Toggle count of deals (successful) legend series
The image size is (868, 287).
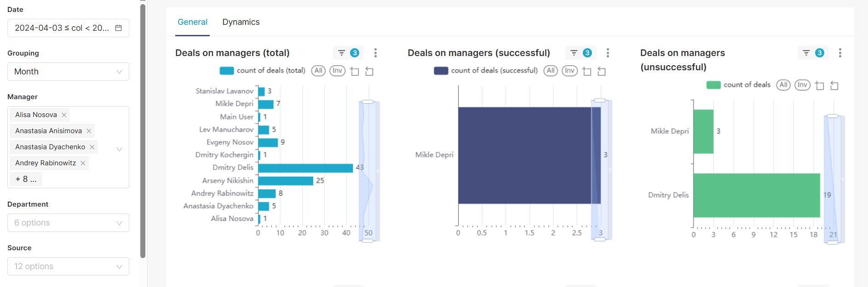(486, 71)
